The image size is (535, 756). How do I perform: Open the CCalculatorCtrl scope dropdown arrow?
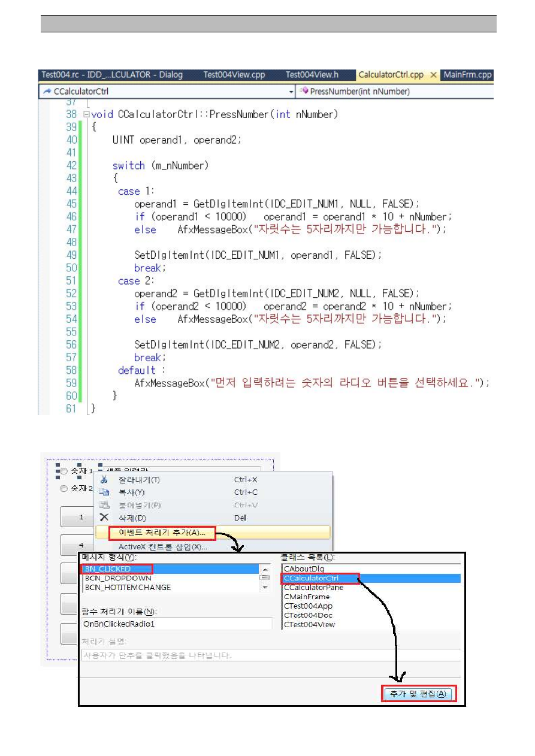click(291, 92)
